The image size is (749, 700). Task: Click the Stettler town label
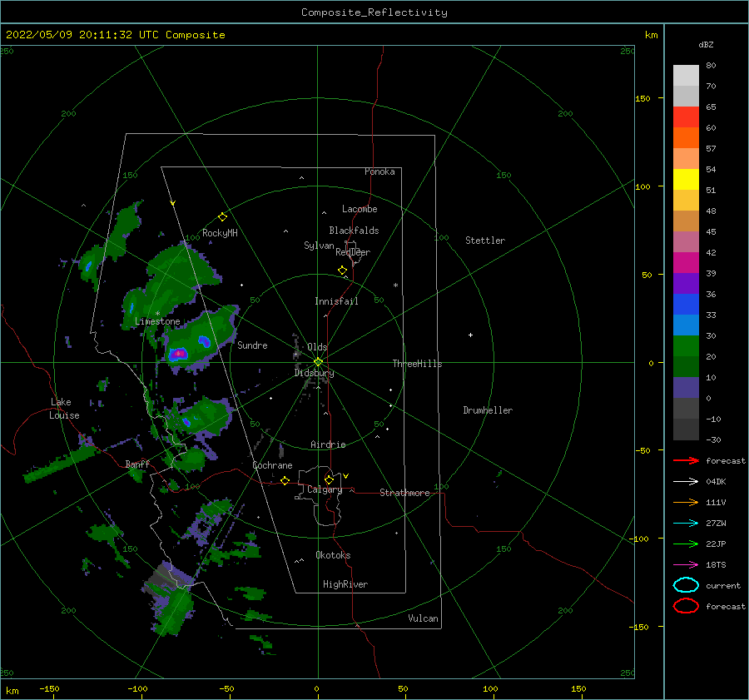pyautogui.click(x=485, y=241)
